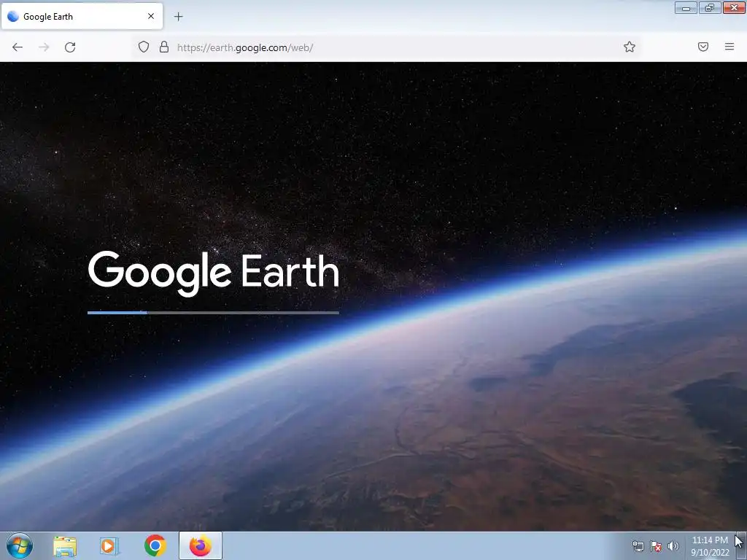This screenshot has height=560, width=747.
Task: Click the Show desktop strip
Action: [x=742, y=545]
